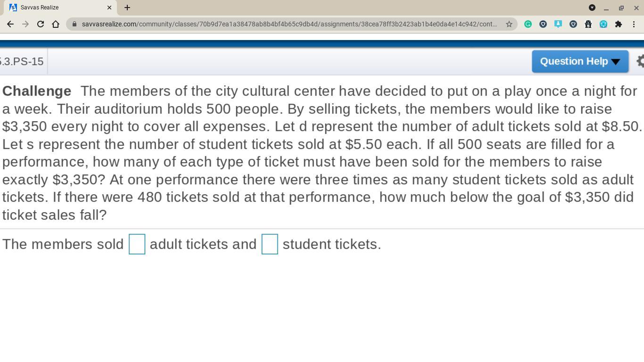
Task: Click the Grammarly extension icon
Action: pos(528,24)
